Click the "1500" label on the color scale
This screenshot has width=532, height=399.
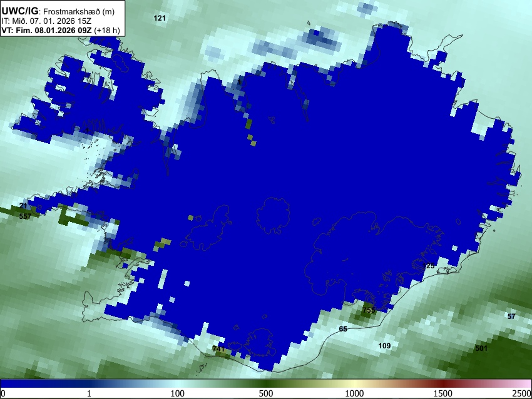coord(443,393)
